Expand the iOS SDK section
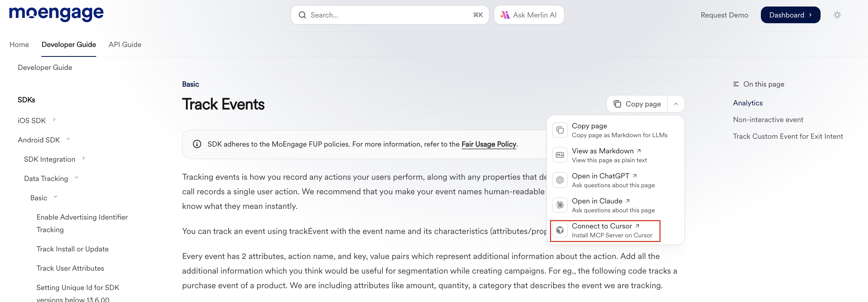 [x=54, y=120]
